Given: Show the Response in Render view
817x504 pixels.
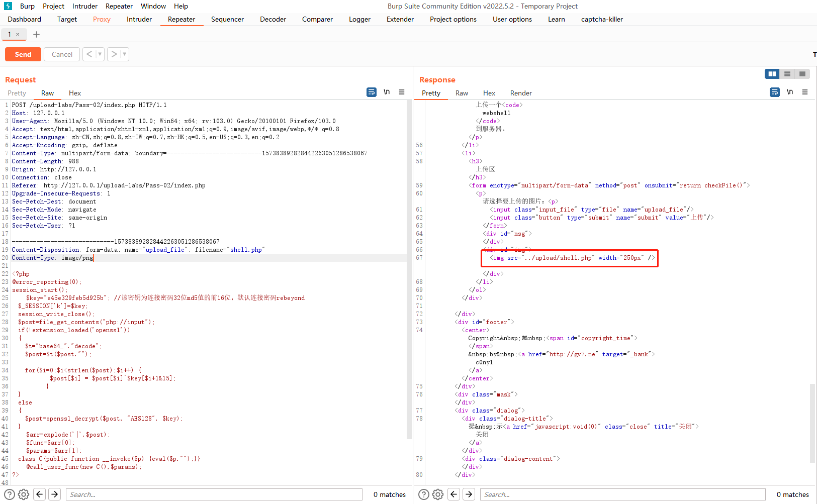Looking at the screenshot, I should pyautogui.click(x=521, y=93).
